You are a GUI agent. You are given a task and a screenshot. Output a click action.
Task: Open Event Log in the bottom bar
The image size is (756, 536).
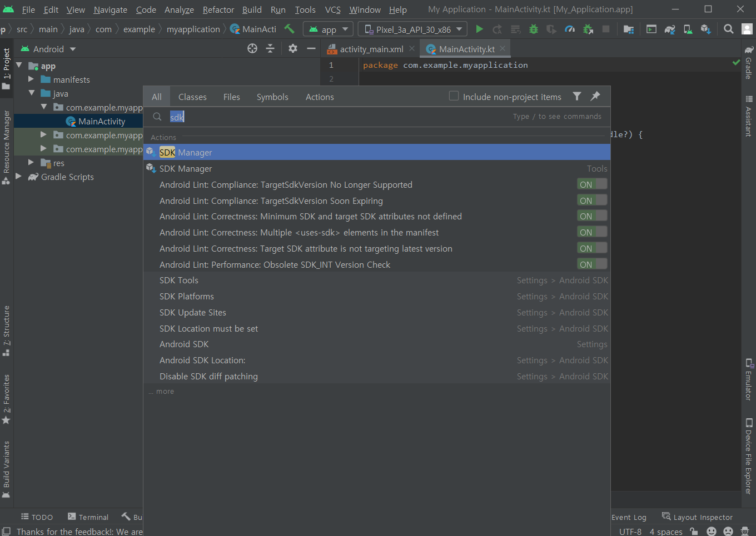coord(629,517)
